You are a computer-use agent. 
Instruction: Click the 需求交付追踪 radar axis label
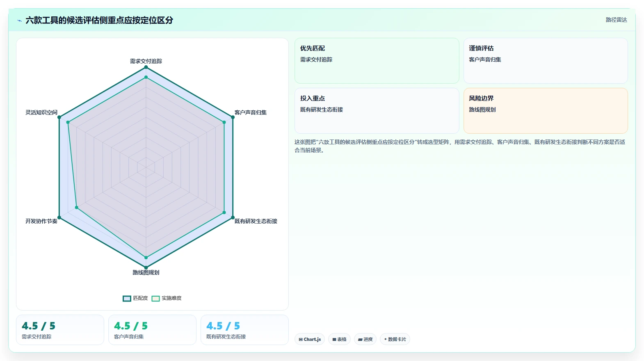point(146,61)
